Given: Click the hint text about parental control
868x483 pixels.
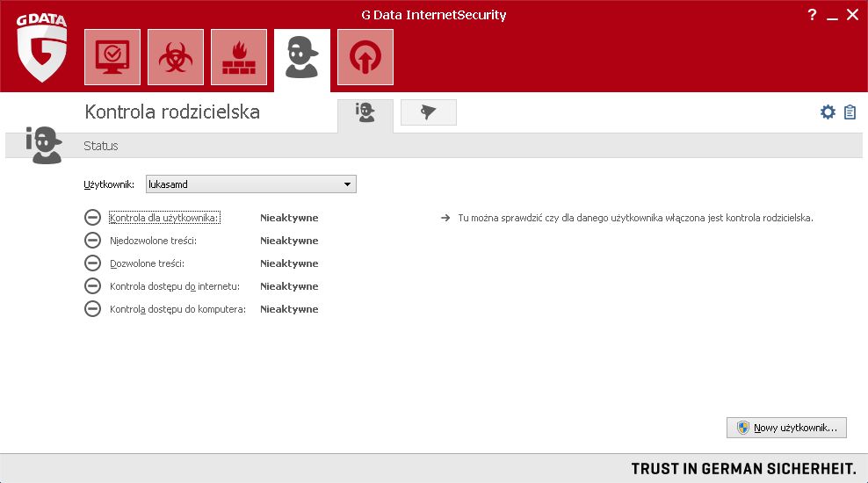Looking at the screenshot, I should tap(635, 218).
